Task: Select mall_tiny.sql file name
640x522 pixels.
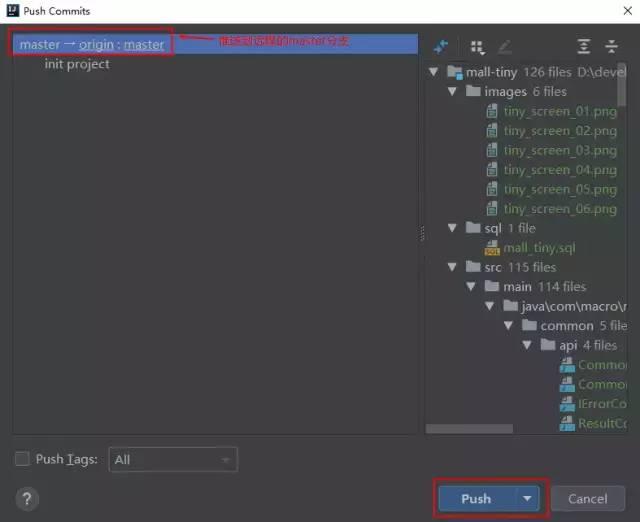Action: 539,247
